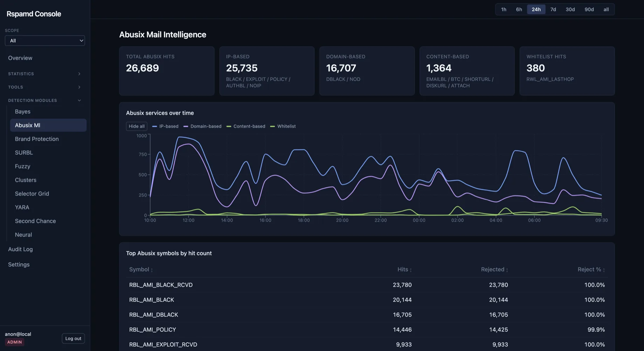Click Hide all chart series button
Viewport: 644px width, 351px height.
point(137,126)
